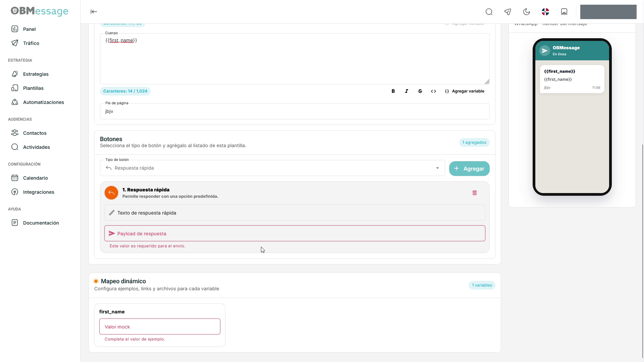
Task: Click the orange reply arrow icon
Action: (x=111, y=193)
